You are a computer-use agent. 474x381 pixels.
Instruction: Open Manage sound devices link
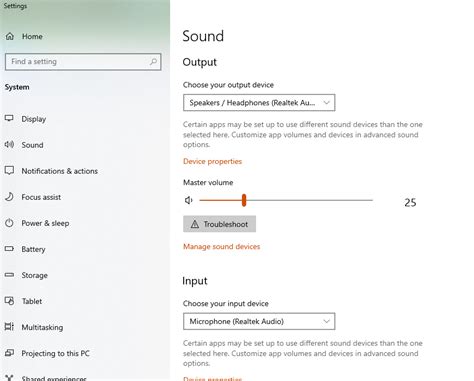[x=221, y=247]
